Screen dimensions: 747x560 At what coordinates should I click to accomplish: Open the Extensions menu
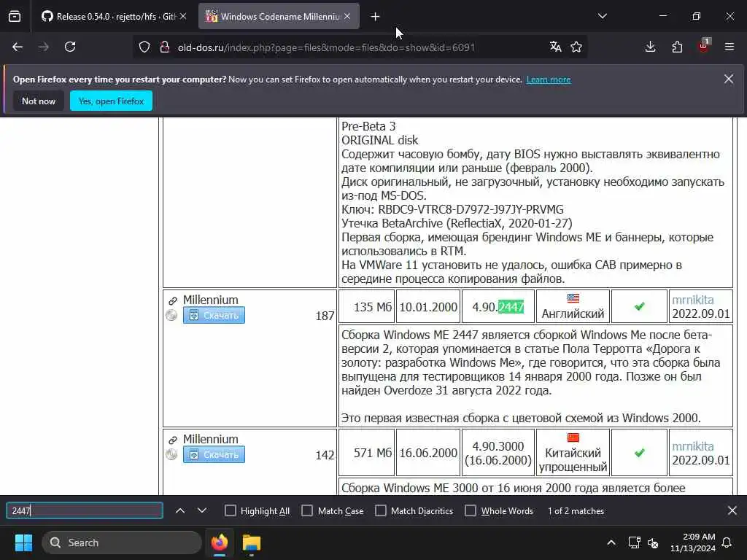[677, 47]
